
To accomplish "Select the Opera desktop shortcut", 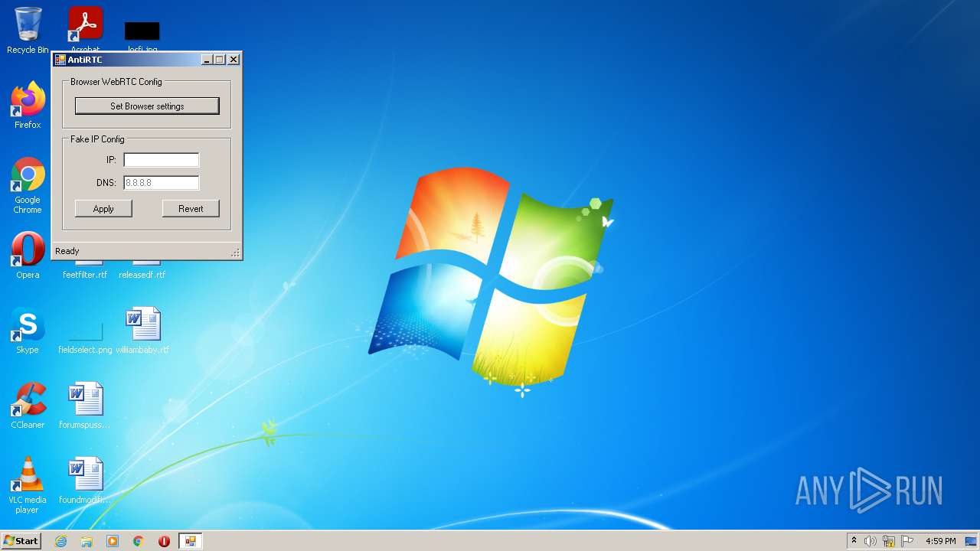I will pyautogui.click(x=28, y=256).
